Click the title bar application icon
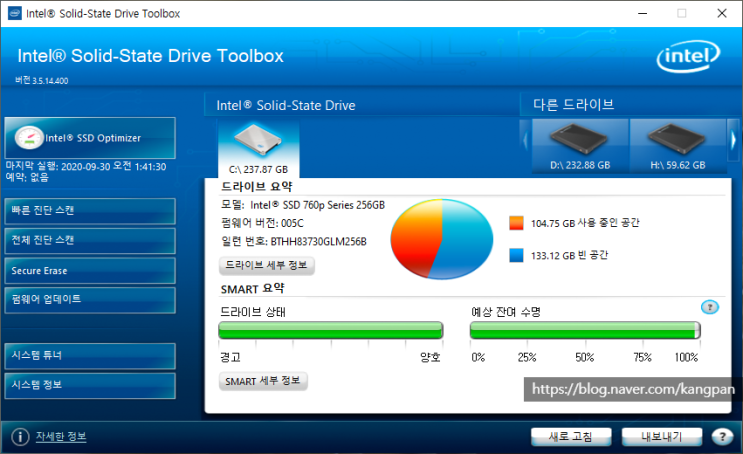Image resolution: width=743 pixels, height=454 pixels. [x=15, y=13]
